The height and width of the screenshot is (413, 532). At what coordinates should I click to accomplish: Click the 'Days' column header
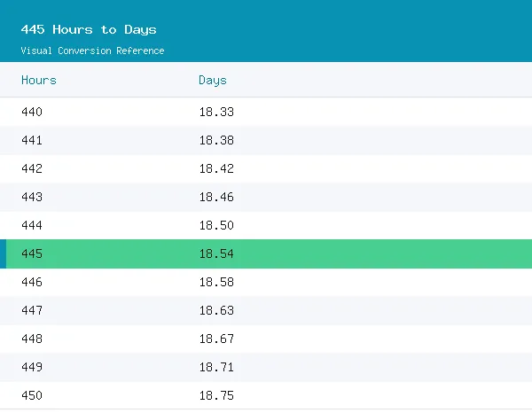pyautogui.click(x=213, y=81)
